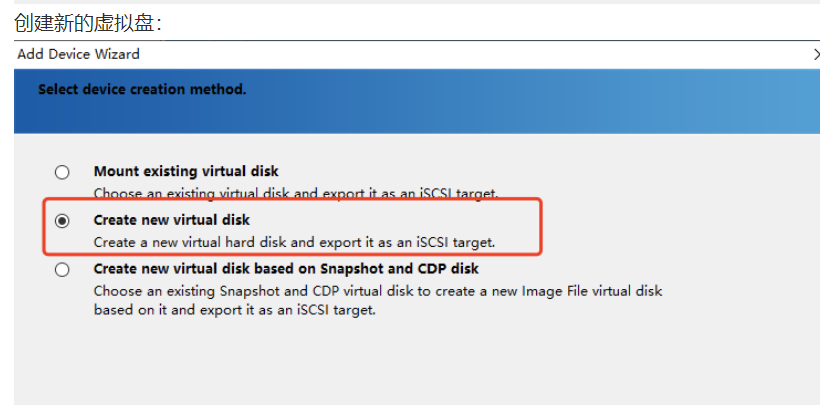Click the "Create a new virtual hard disk" description
Viewport: 820px width, 405px height.
tap(294, 242)
